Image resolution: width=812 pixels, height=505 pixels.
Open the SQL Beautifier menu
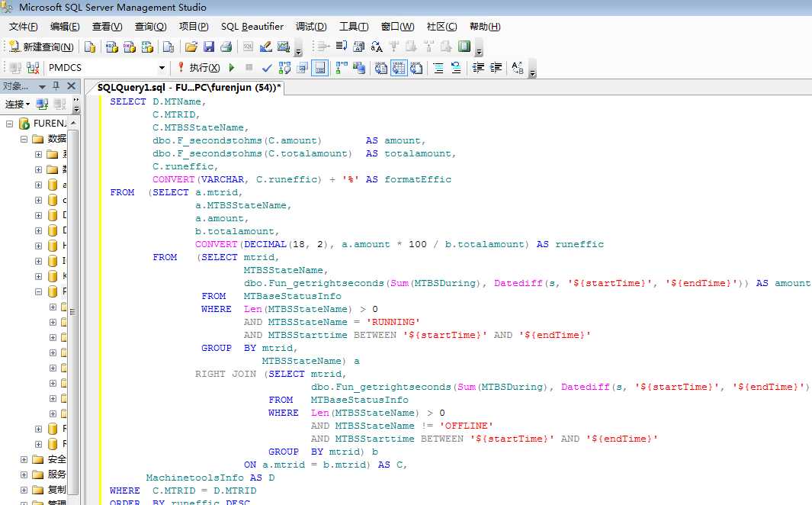pos(252,27)
